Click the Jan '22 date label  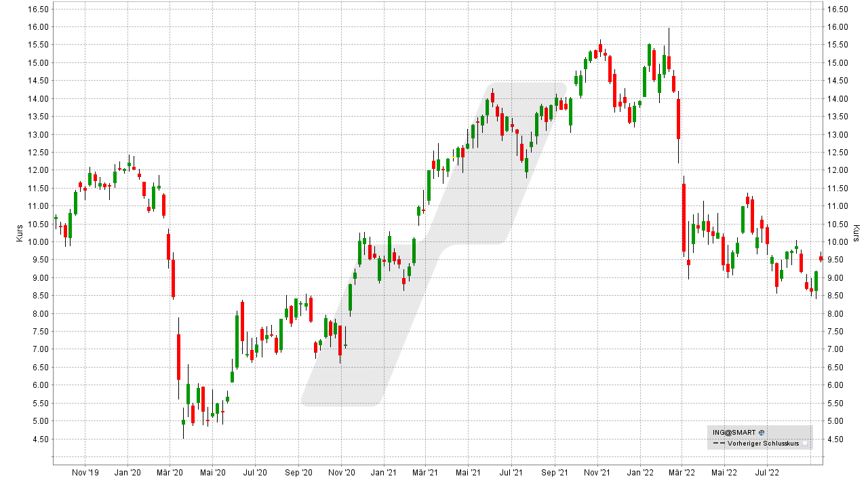pos(639,472)
